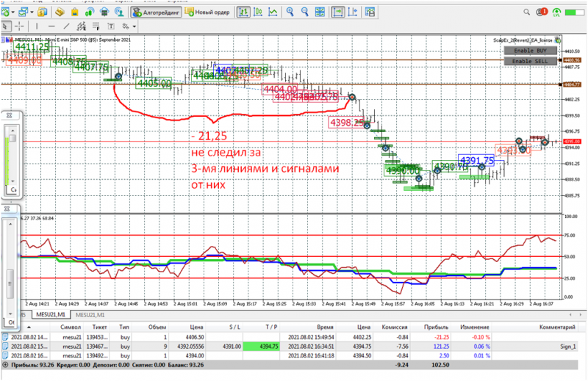Select the horizontal line drawing tool
This screenshot has height=381, width=588.
point(51,26)
